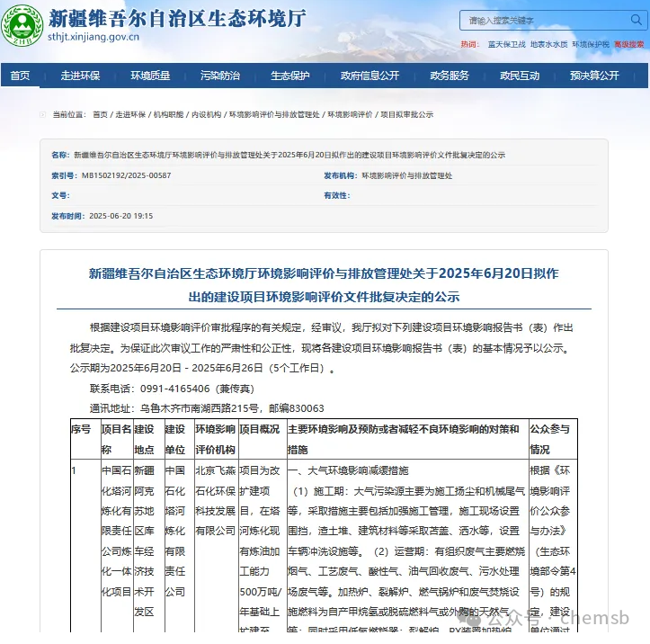Open the 走进环保 navigation menu
This screenshot has height=644, width=650.
point(80,76)
